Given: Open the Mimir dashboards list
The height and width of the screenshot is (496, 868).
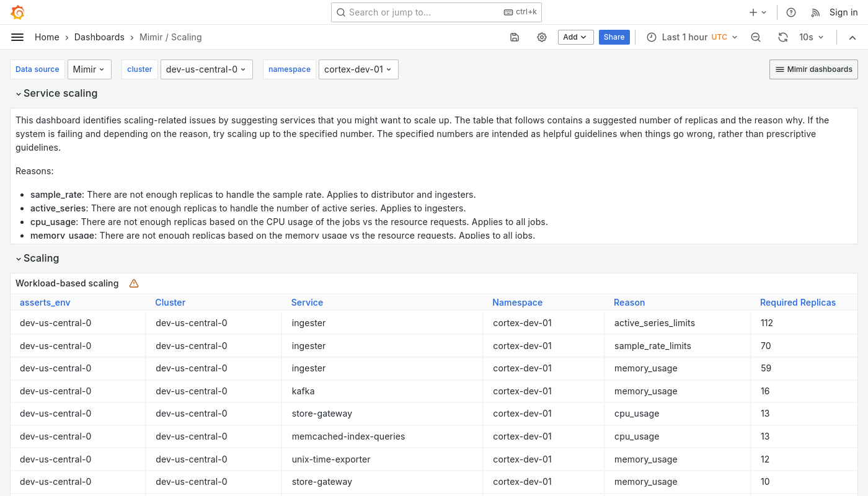Looking at the screenshot, I should point(813,69).
